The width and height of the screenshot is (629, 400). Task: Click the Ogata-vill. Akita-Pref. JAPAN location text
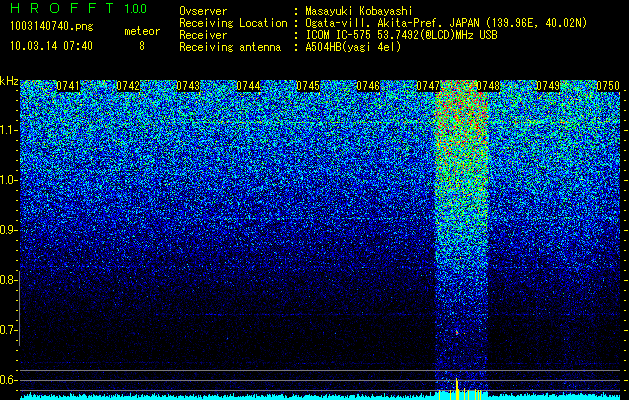point(446,23)
